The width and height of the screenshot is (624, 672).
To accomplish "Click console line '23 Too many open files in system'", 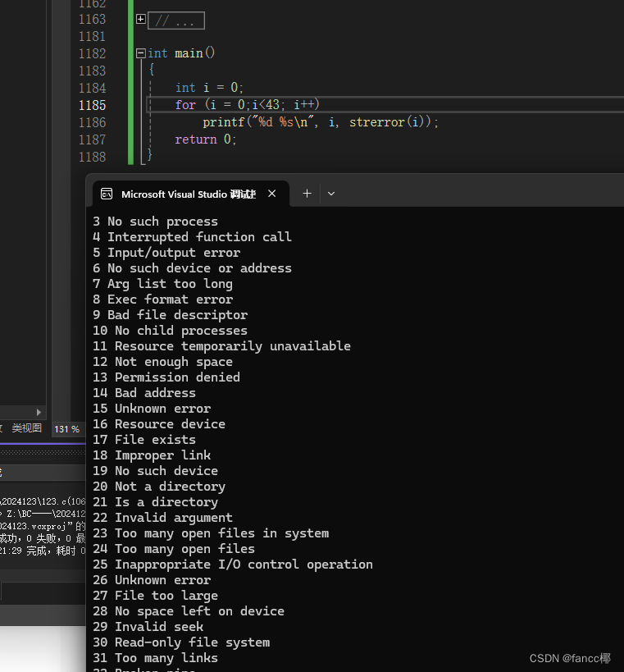I will (211, 533).
